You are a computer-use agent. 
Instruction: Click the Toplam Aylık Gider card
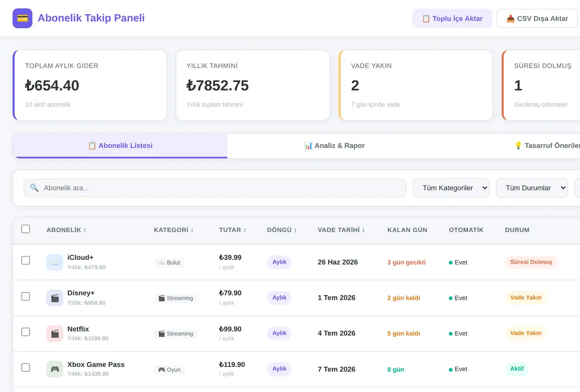click(x=90, y=85)
